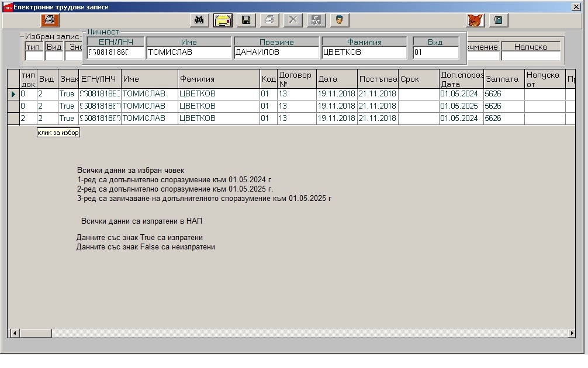The image size is (588, 368).
Task: Click the fox icon in the toolbar
Action: click(x=476, y=20)
